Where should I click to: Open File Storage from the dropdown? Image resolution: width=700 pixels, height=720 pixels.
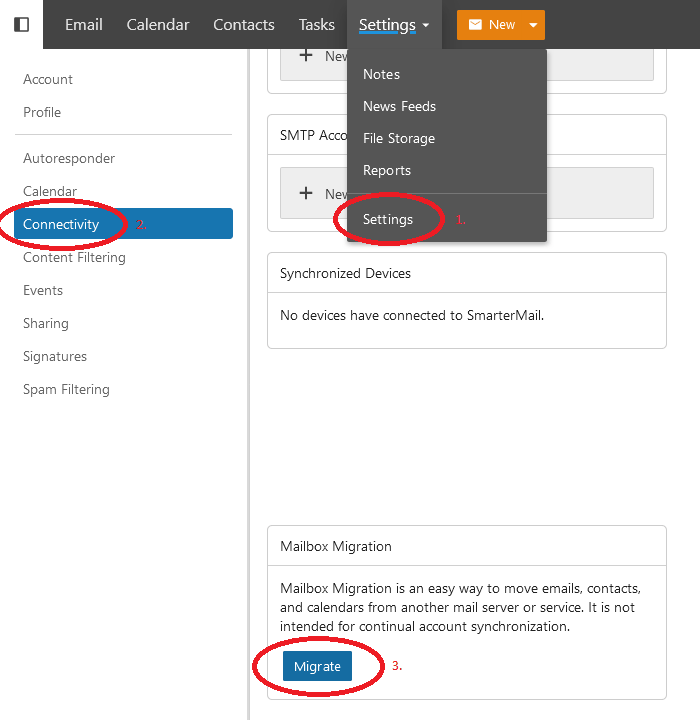pyautogui.click(x=399, y=138)
